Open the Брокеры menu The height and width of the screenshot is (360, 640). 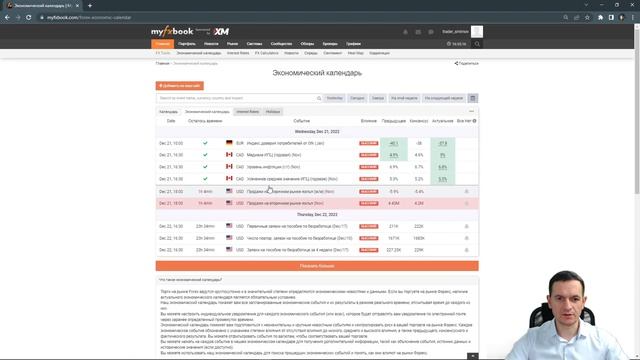330,44
